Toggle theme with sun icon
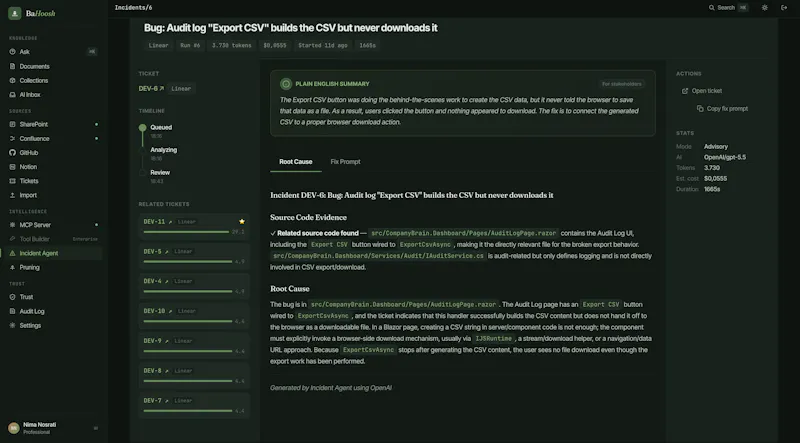This screenshot has width=800, height=443. tap(764, 8)
